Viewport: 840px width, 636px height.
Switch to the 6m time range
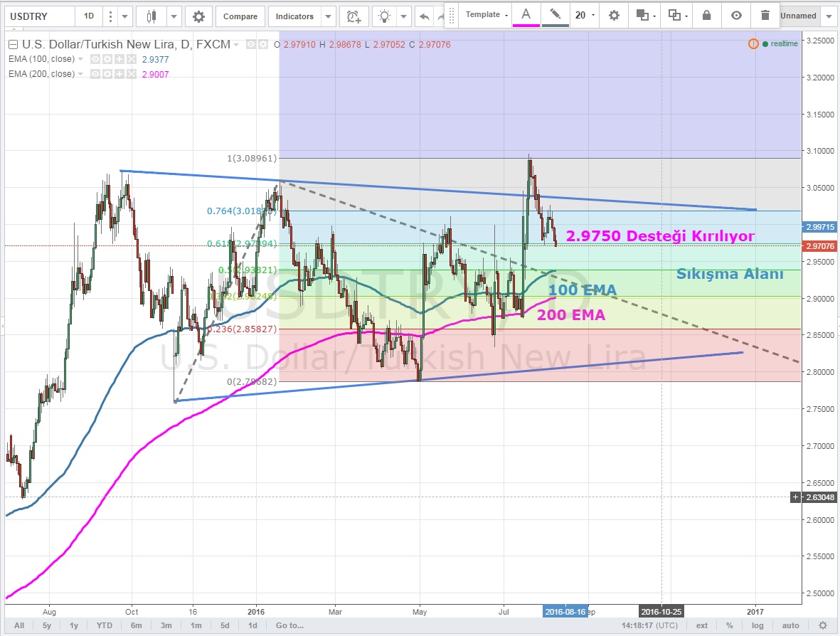click(x=136, y=625)
